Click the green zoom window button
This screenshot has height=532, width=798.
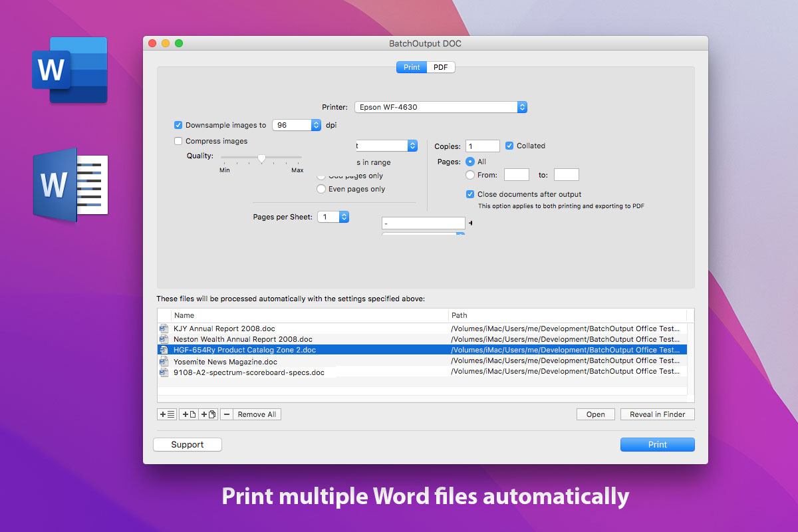point(179,43)
